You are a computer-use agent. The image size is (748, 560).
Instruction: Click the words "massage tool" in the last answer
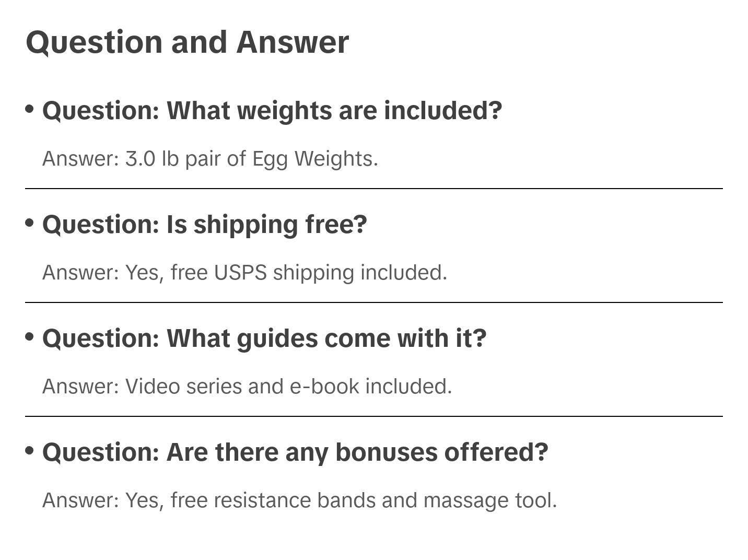coord(489,500)
